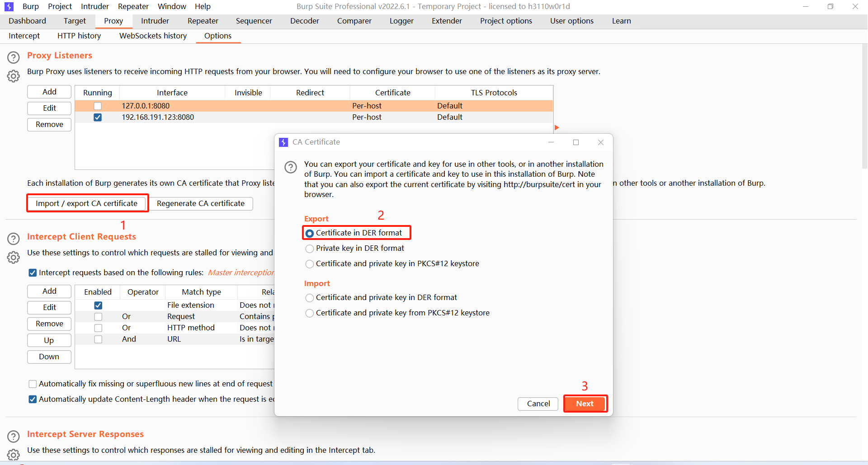Select import Certificate and private key in DER
Image resolution: width=868 pixels, height=465 pixels.
click(310, 298)
